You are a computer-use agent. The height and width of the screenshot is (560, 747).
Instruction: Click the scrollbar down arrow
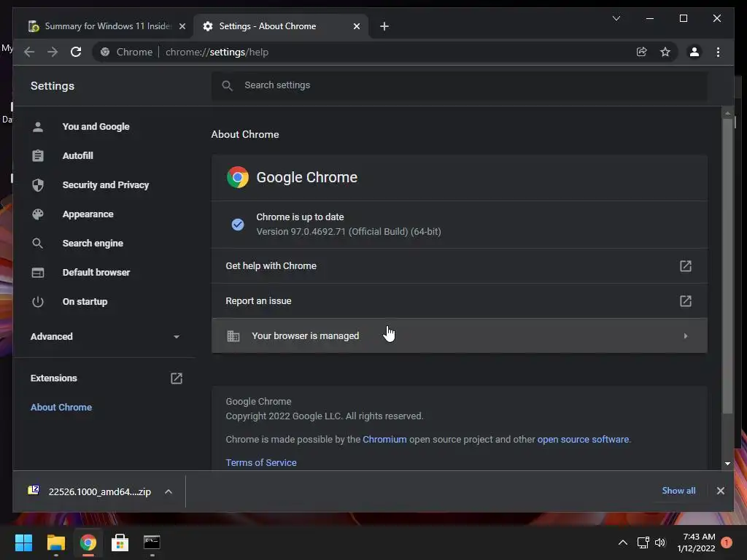pyautogui.click(x=727, y=463)
